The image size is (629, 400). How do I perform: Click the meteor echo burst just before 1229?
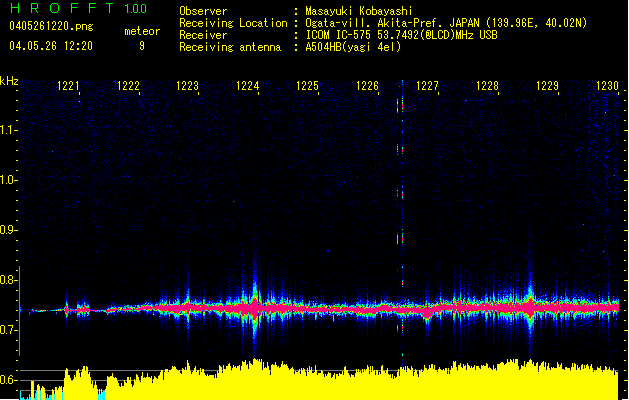530,307
